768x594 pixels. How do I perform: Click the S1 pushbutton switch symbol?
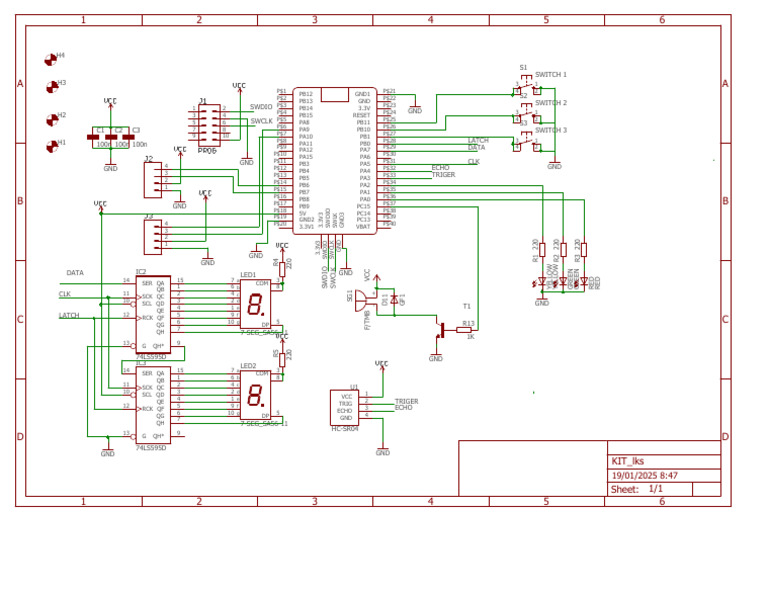point(527,86)
